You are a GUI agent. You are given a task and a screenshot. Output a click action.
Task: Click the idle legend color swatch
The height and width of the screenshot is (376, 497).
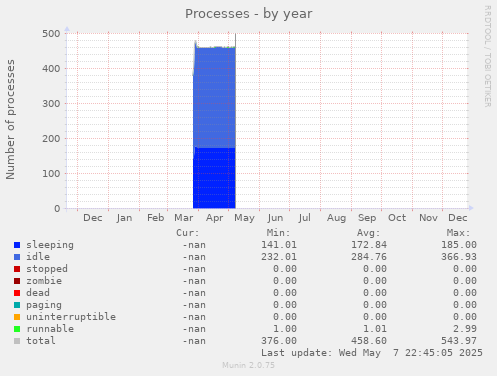coord(17,257)
